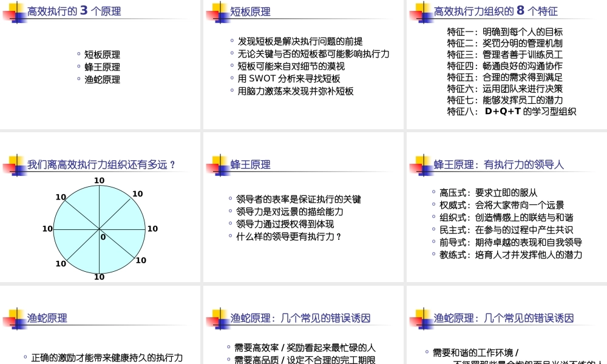The image size is (607, 364).
Task: Click the bullet '用脑力激荡来发现并弥补短板'
Action: tap(296, 91)
